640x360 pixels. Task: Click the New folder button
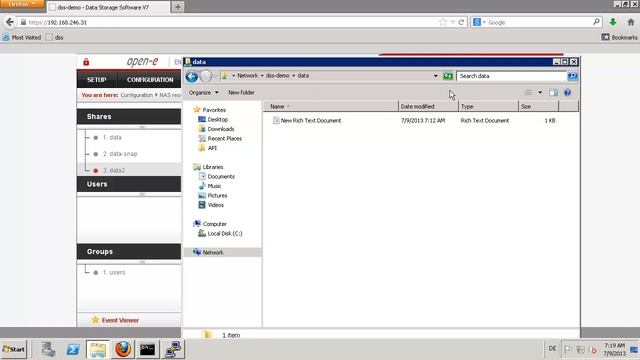(x=241, y=93)
